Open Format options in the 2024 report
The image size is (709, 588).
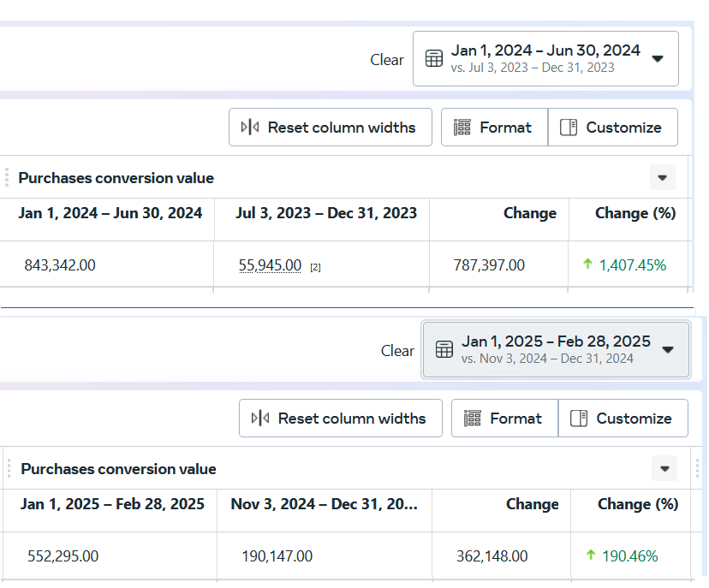(x=494, y=128)
